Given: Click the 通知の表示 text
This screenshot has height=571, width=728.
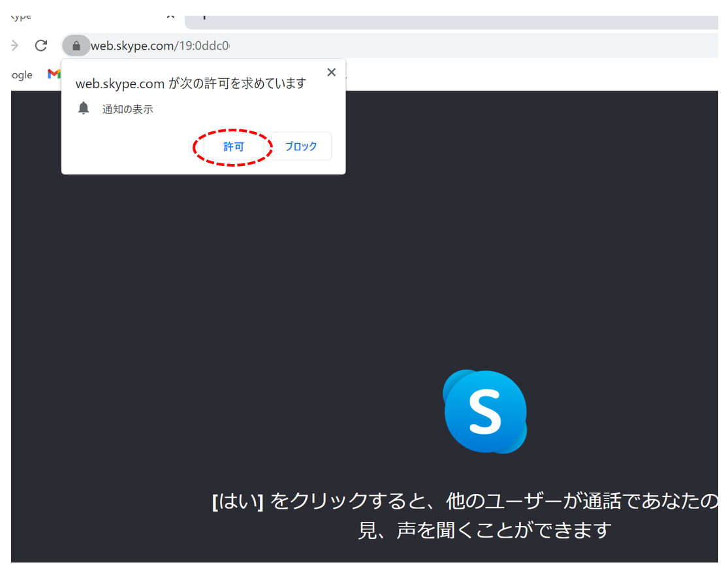Looking at the screenshot, I should pos(128,109).
